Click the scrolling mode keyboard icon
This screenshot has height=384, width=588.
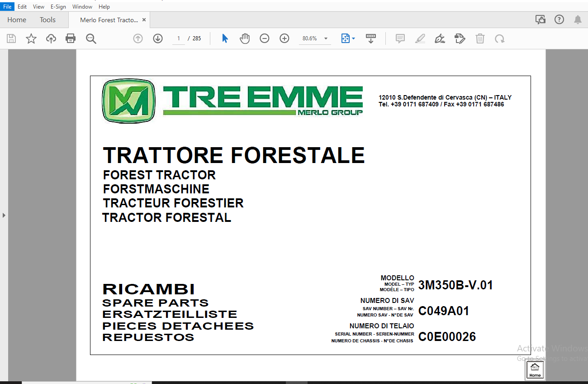(371, 38)
